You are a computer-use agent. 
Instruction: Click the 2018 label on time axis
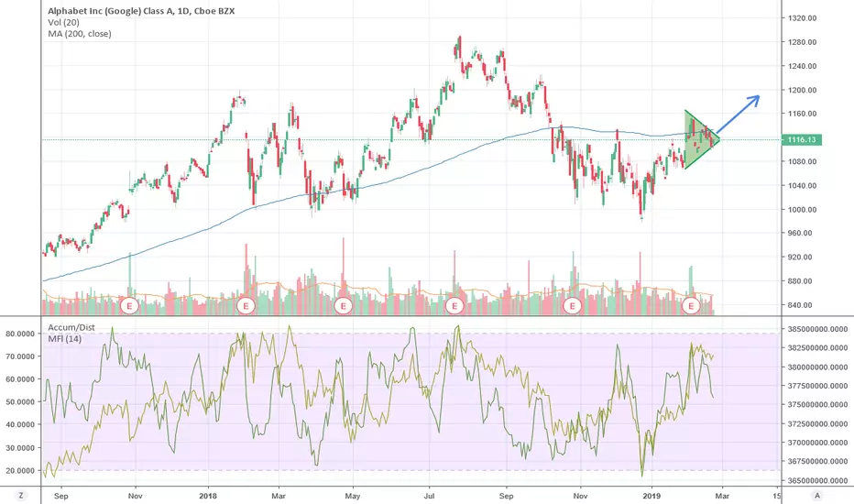point(208,496)
